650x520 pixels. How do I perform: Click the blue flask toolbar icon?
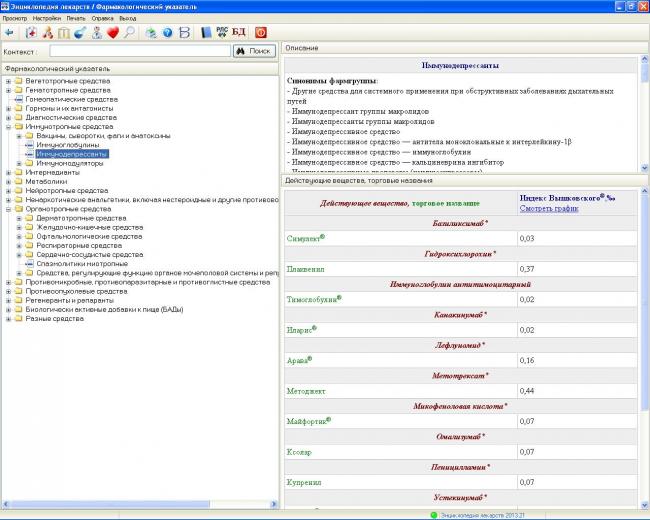coord(80,32)
